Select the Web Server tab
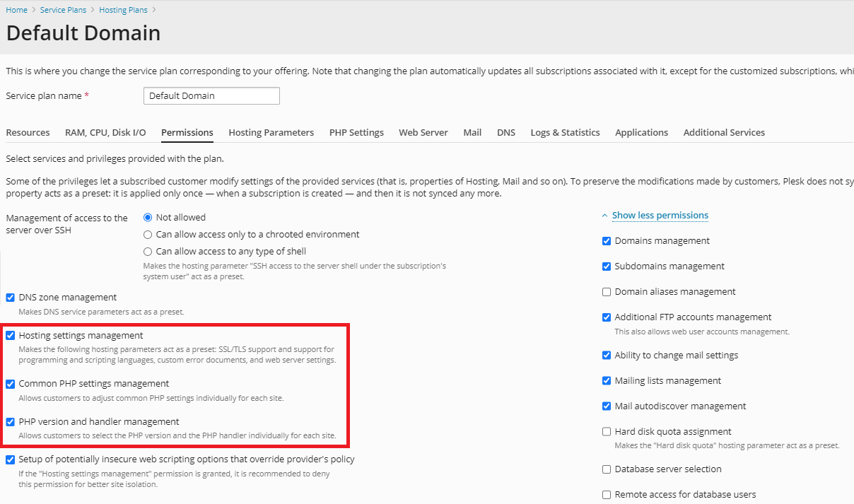The image size is (854, 504). (423, 133)
